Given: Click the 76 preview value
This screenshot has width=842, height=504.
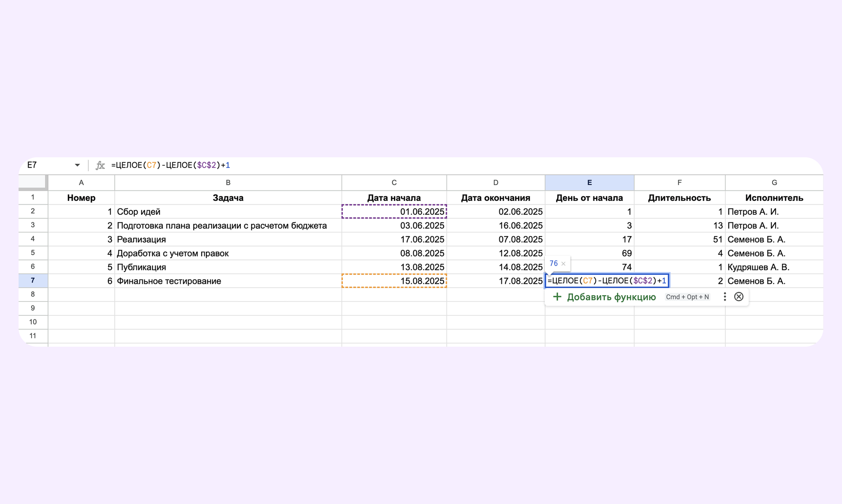Looking at the screenshot, I should 554,264.
